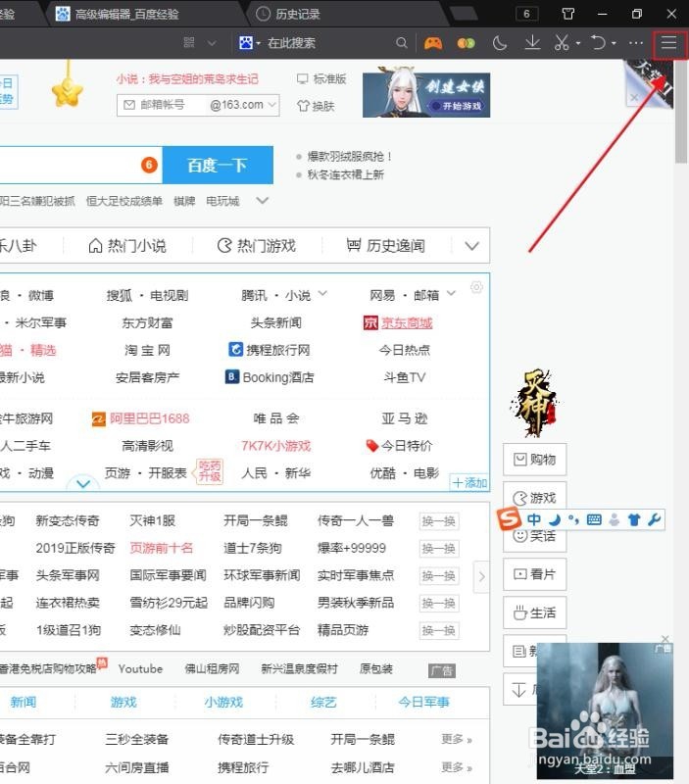Open the browser hamburger main menu
689x784 pixels.
coord(669,43)
